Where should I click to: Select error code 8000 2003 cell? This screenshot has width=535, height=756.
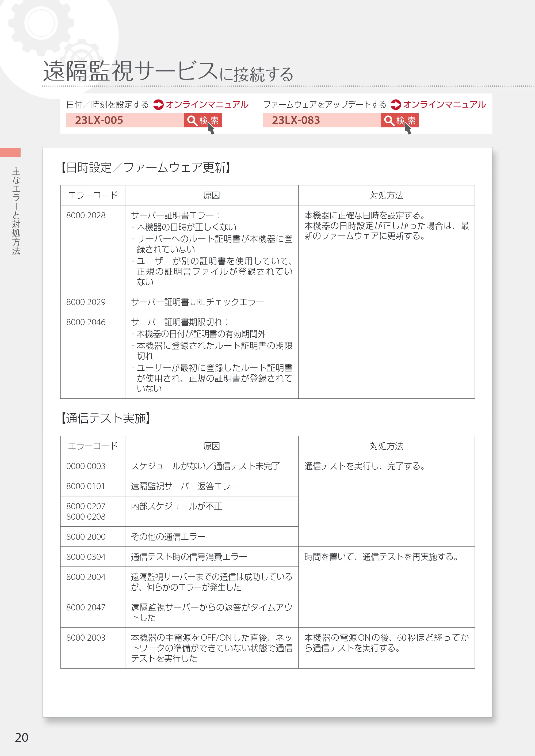(x=93, y=648)
